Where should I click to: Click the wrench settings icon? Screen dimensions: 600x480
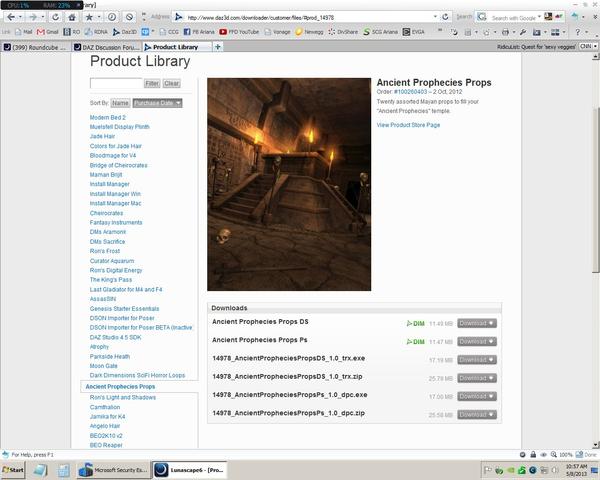pyautogui.click(x=523, y=32)
